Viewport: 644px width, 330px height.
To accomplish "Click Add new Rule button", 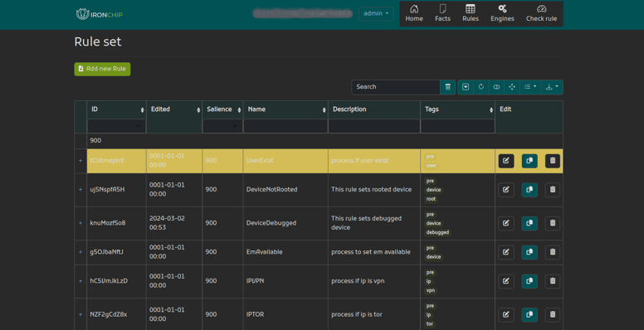I will [x=102, y=69].
